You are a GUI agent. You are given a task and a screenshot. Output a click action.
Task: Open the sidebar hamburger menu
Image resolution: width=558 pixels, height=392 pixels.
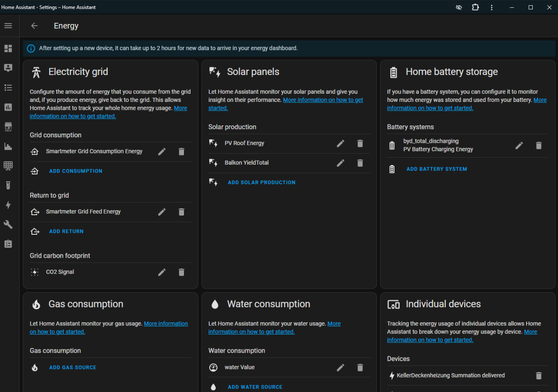pyautogui.click(x=8, y=26)
